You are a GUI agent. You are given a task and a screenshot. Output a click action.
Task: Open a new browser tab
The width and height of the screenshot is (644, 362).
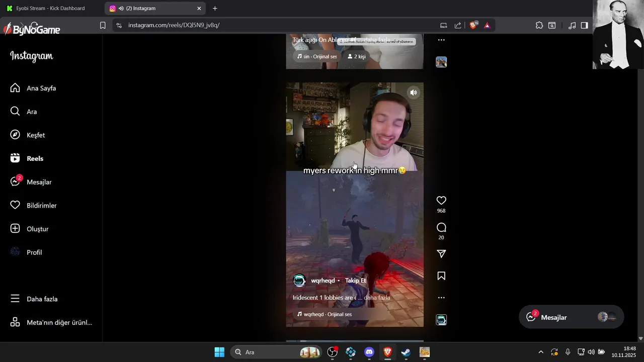pyautogui.click(x=215, y=9)
